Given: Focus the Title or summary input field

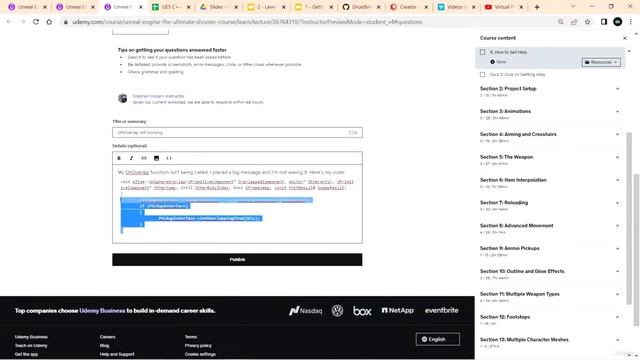Looking at the screenshot, I should point(237,132).
